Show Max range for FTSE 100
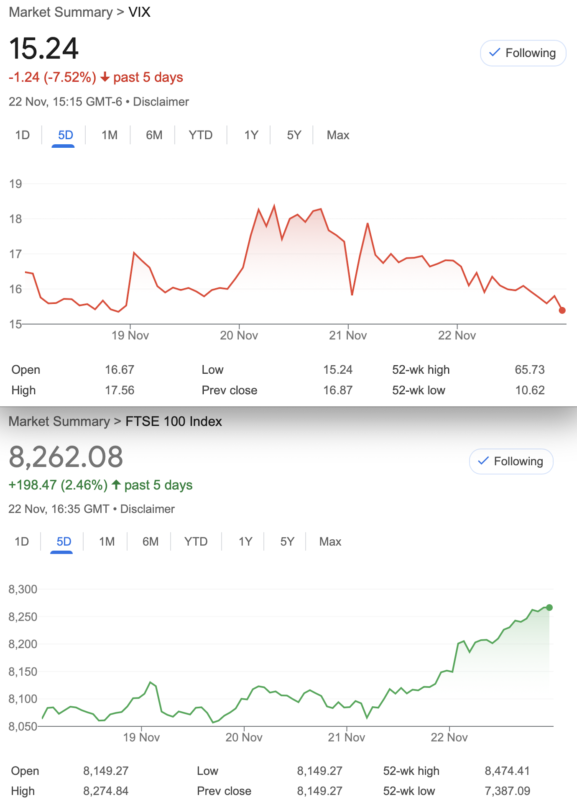 [330, 541]
